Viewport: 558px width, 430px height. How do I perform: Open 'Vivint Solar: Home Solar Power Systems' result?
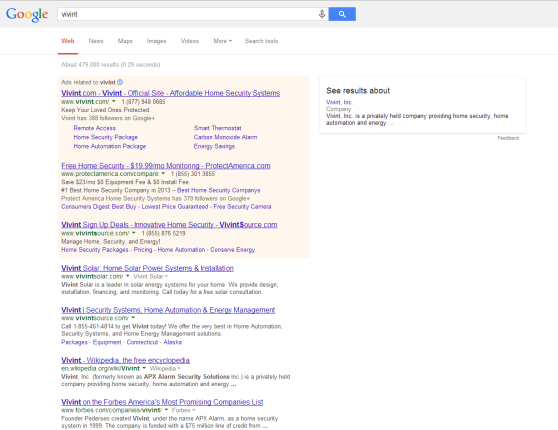pos(147,268)
